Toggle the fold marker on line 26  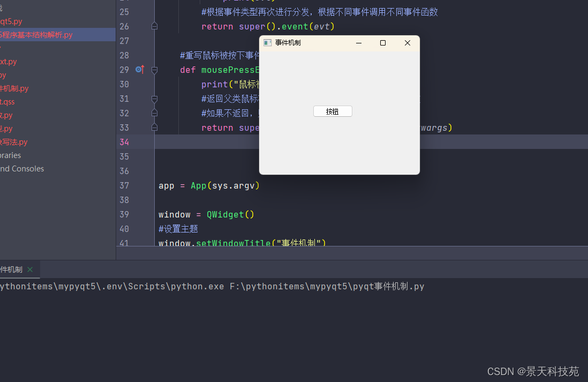[x=154, y=26]
